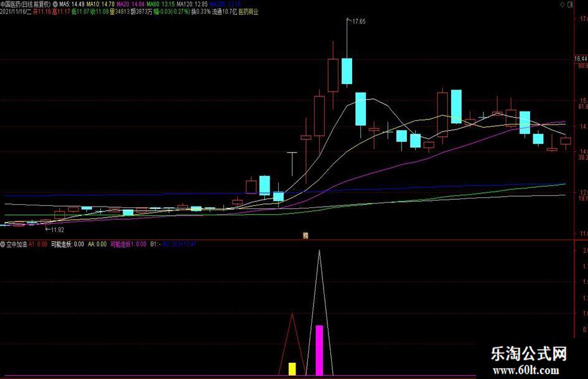The width and height of the screenshot is (588, 379).
Task: Select the MA60: 13.15 label
Action: 161,4
